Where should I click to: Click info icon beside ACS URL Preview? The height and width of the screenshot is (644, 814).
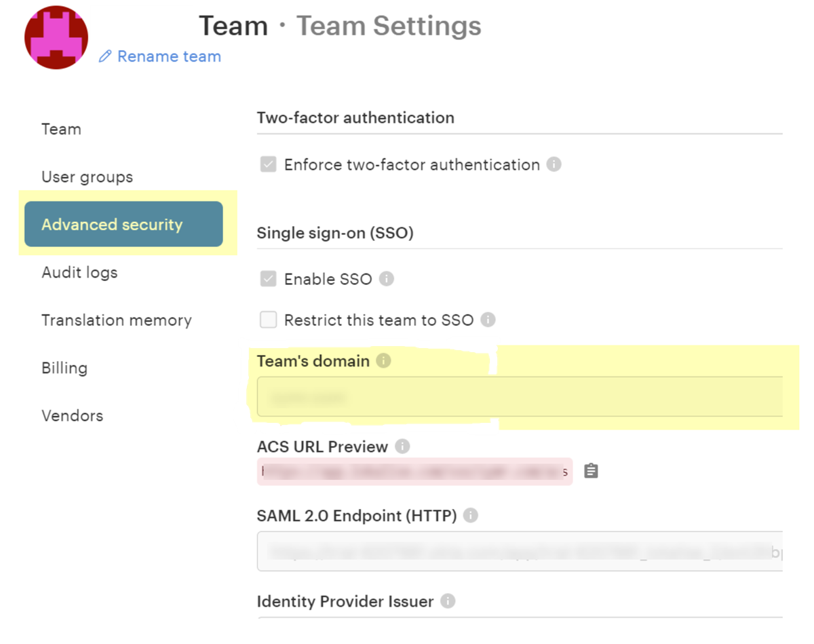[402, 447]
